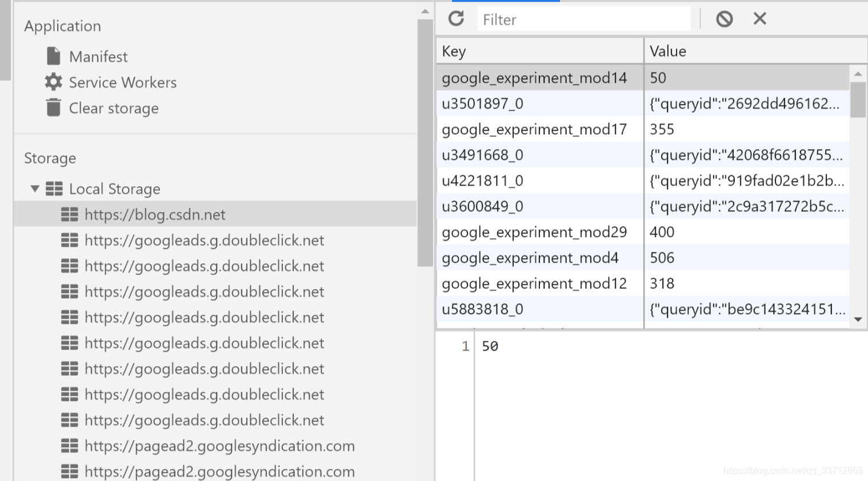Open the Clear storage section

click(x=114, y=108)
